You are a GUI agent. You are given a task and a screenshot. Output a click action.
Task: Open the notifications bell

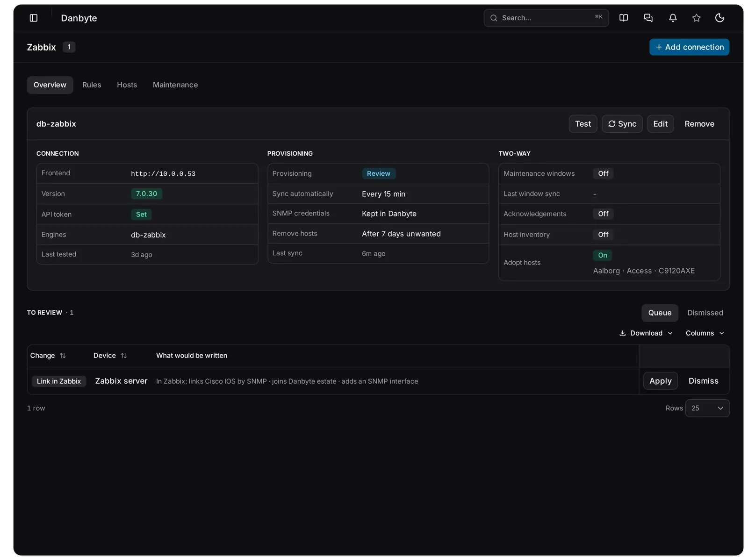click(x=673, y=18)
